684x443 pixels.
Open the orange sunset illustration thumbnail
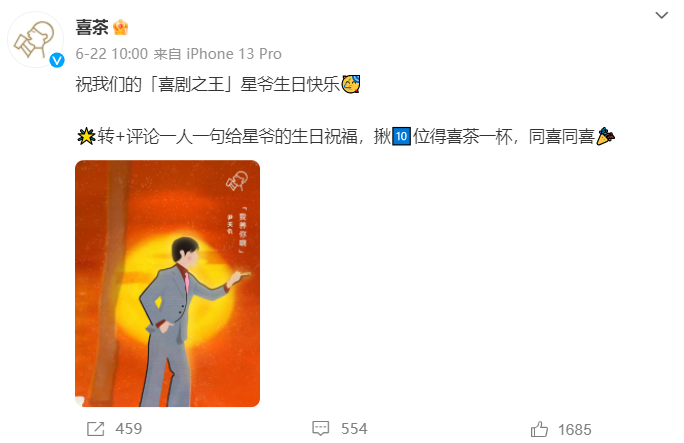[x=168, y=283]
